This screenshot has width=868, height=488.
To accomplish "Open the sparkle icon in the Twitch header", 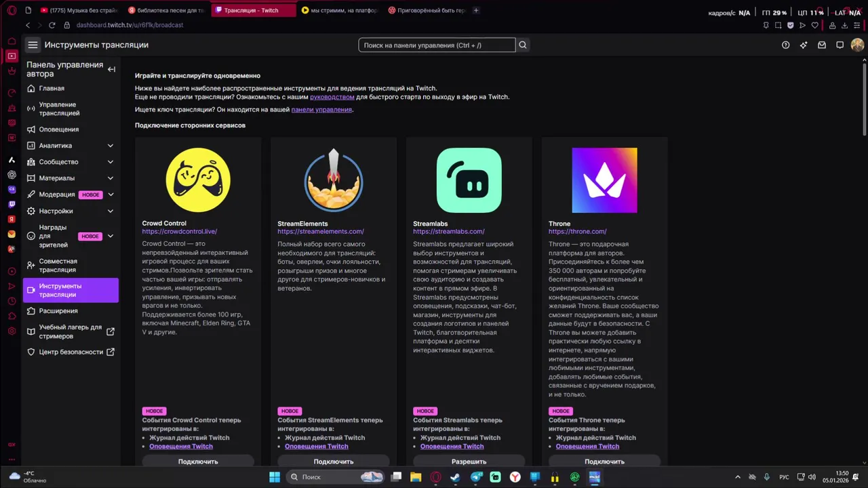I will pyautogui.click(x=804, y=45).
